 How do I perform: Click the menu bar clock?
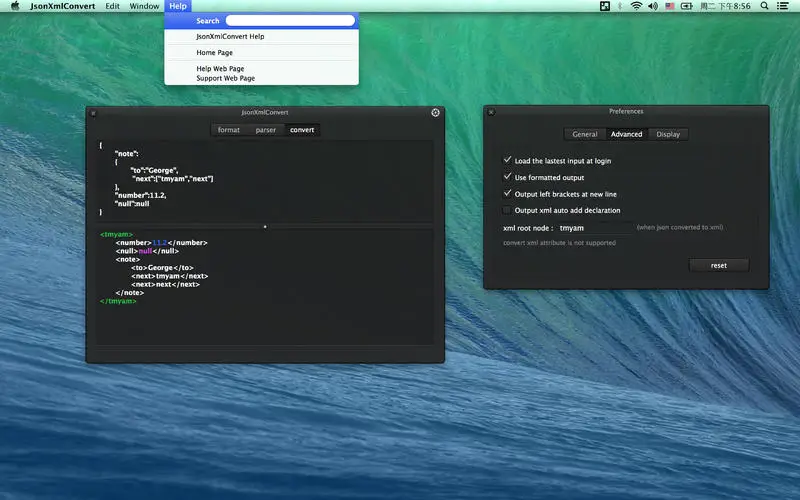tap(725, 6)
